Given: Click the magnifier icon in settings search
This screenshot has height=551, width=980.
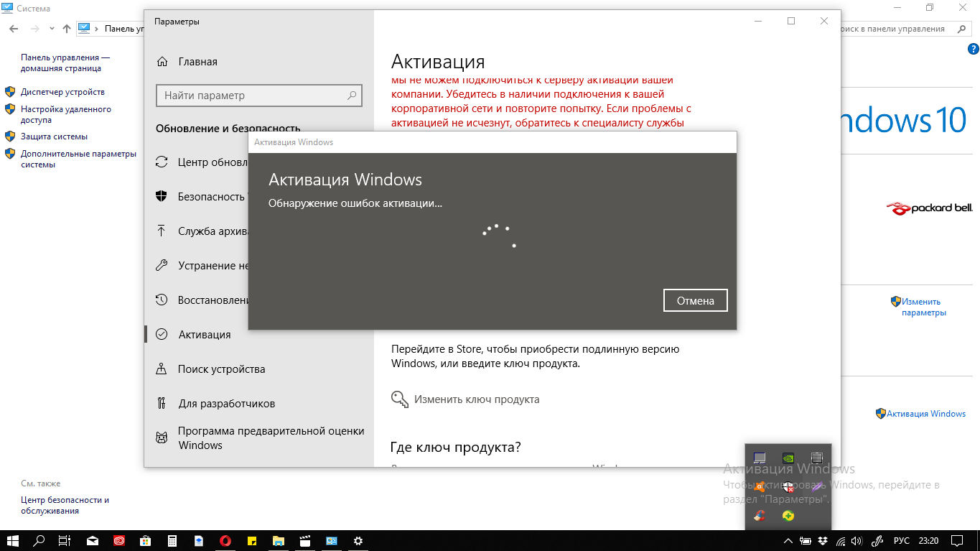Looking at the screenshot, I should point(352,95).
